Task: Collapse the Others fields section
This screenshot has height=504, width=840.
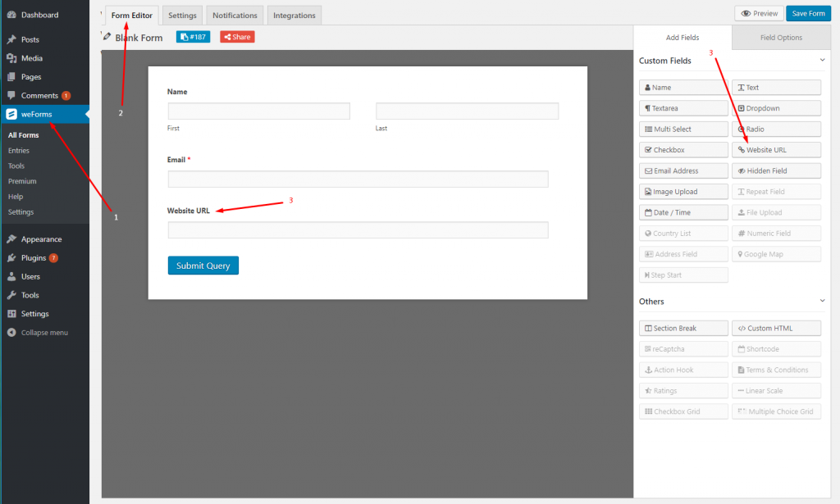Action: [x=823, y=302]
